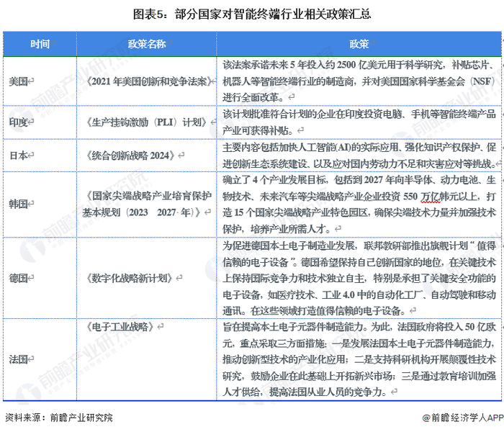The height and width of the screenshot is (432, 504).
Task: Select the 政策名称 column header
Action: coord(147,44)
